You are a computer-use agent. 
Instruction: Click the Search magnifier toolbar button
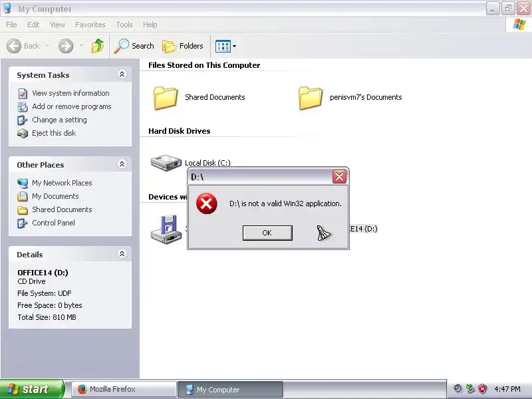[134, 46]
